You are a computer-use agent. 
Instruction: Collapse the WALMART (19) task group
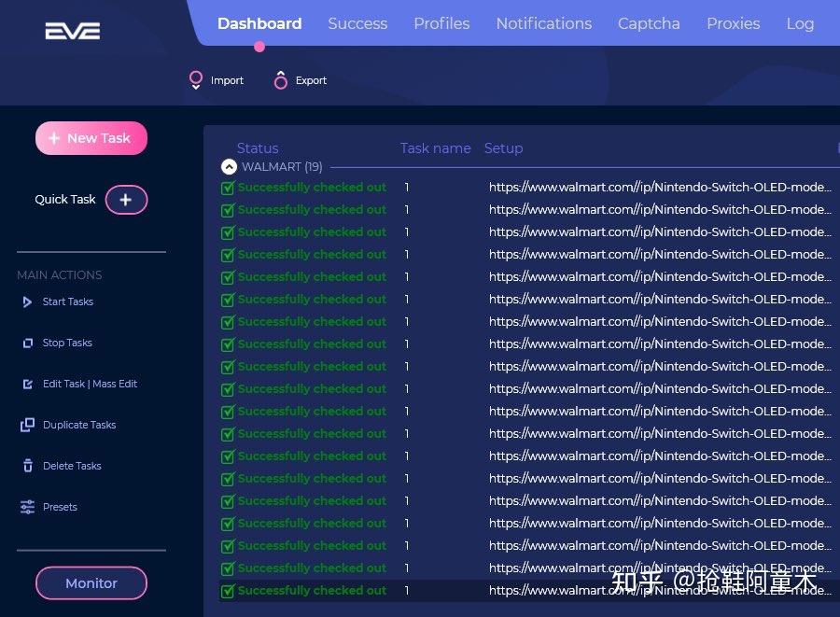[229, 167]
